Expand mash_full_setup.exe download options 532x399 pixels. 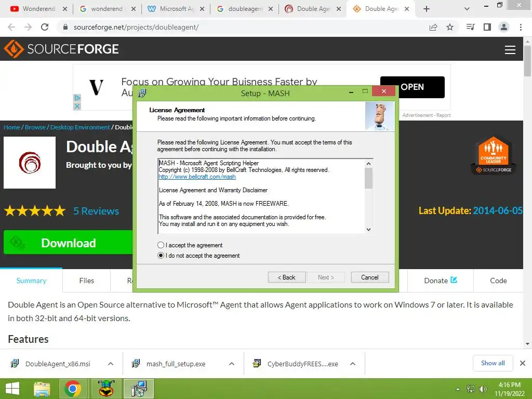(x=232, y=364)
